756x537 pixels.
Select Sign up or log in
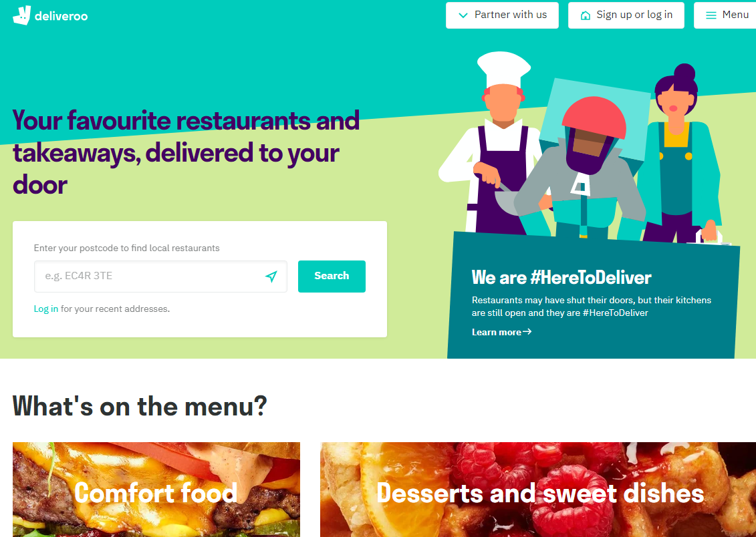626,15
